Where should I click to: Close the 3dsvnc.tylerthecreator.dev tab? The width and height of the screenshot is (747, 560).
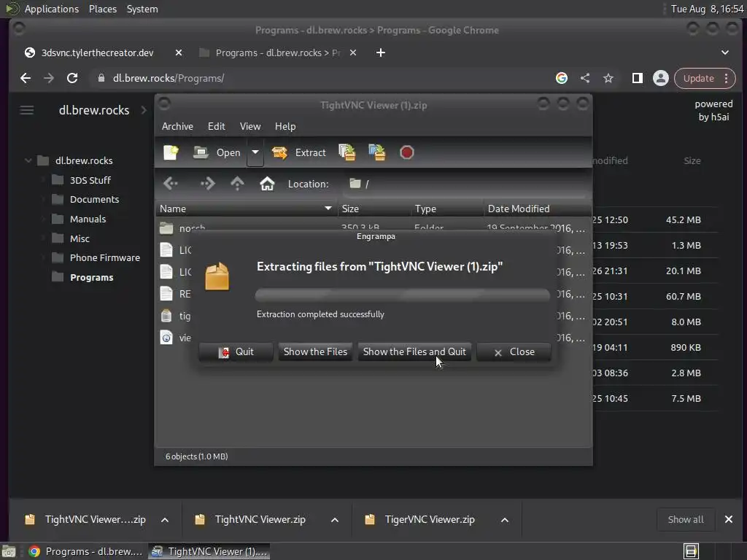(x=179, y=52)
